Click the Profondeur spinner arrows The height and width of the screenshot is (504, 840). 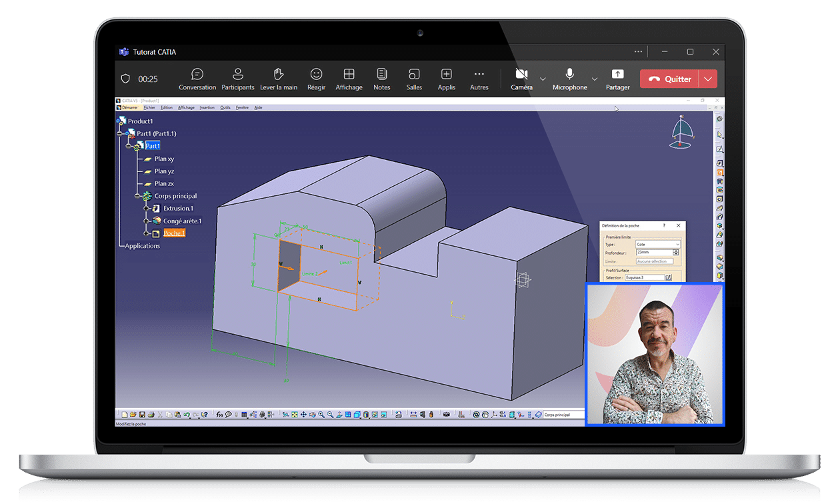[677, 253]
